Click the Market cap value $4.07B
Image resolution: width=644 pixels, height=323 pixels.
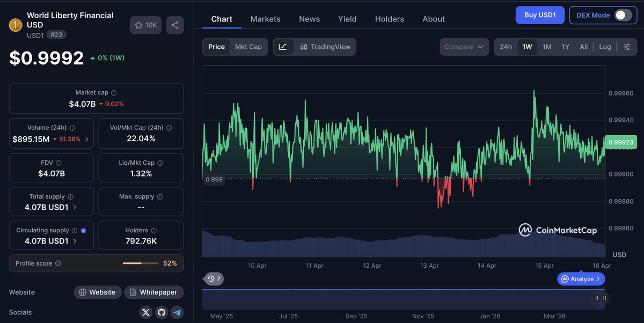[82, 104]
